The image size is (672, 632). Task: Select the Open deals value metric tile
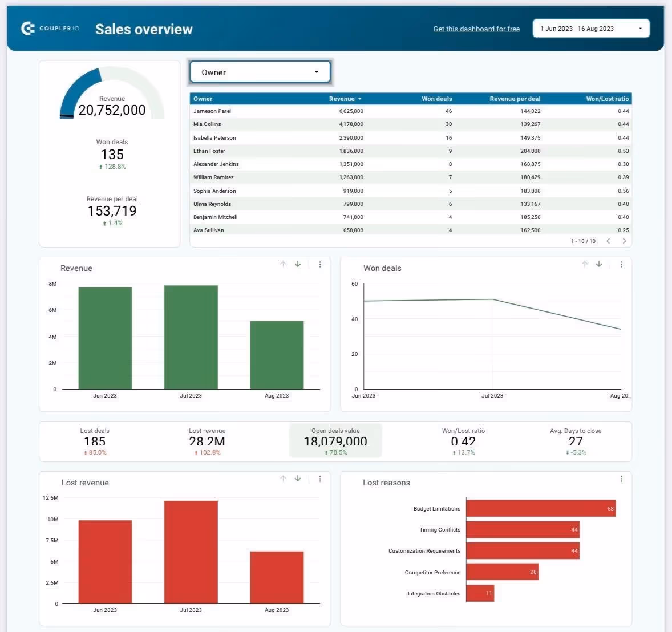(335, 440)
